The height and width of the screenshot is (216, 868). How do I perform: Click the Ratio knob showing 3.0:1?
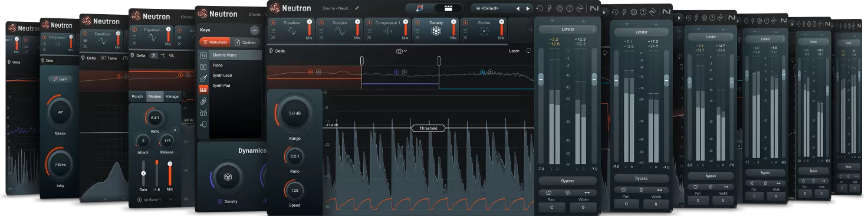(294, 156)
